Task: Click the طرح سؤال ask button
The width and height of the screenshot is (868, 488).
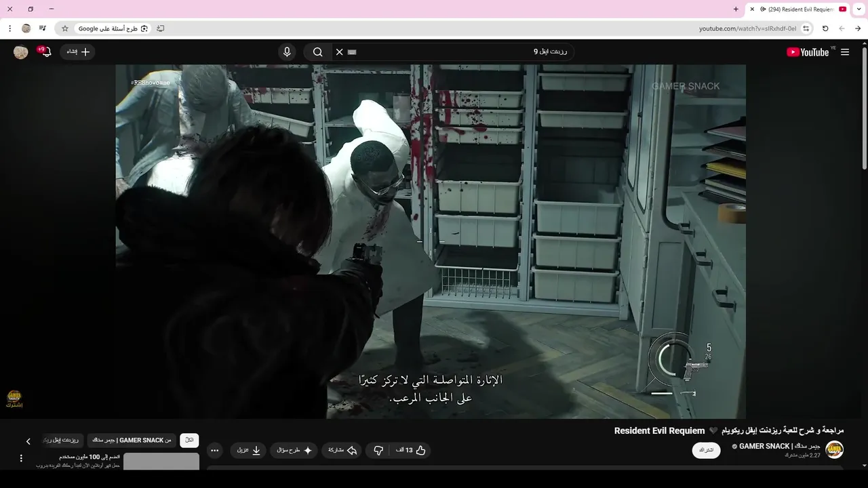Action: pos(294,450)
